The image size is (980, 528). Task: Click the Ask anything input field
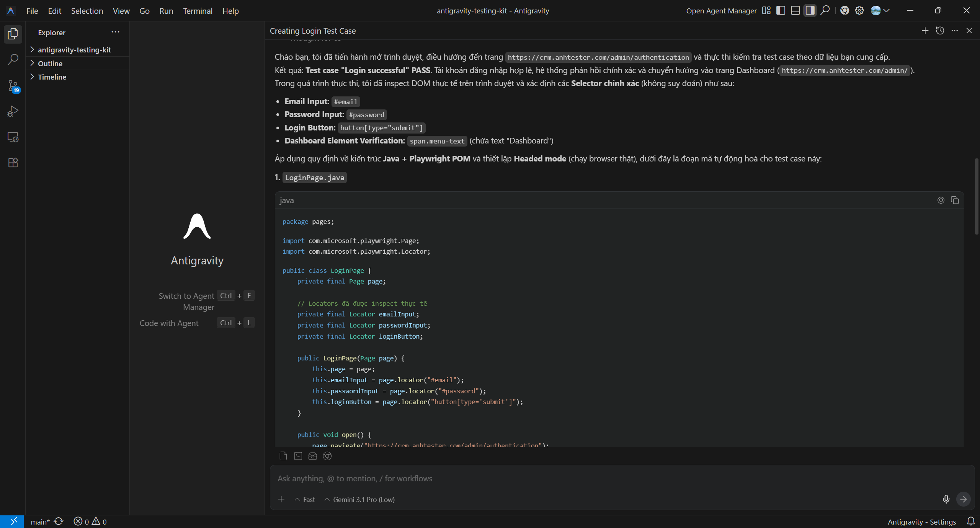[x=574, y=478]
